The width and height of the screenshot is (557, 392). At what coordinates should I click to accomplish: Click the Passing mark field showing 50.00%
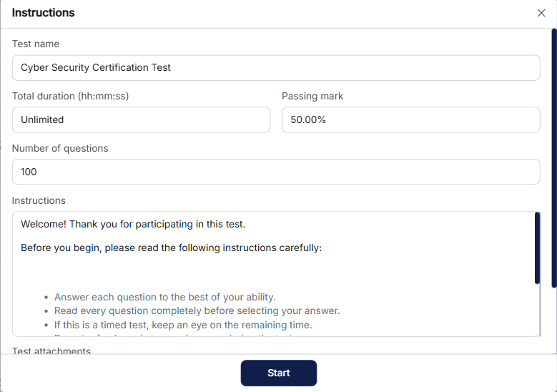[x=411, y=119]
